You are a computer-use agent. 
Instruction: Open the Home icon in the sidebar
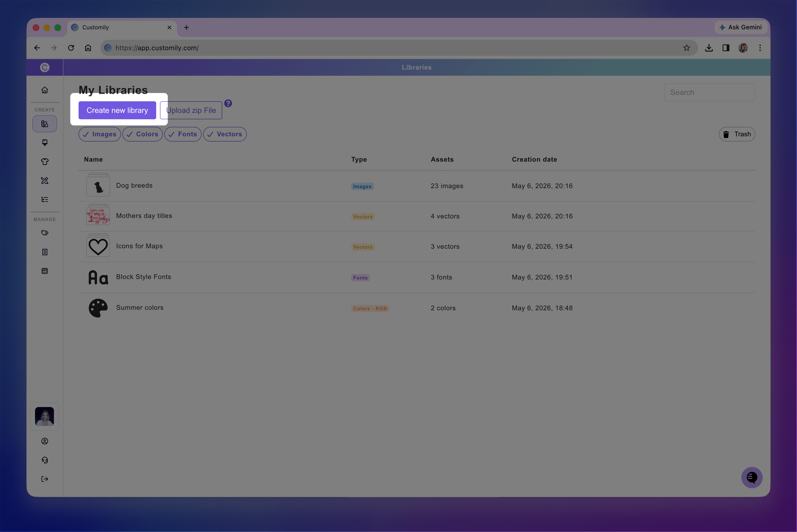(44, 90)
